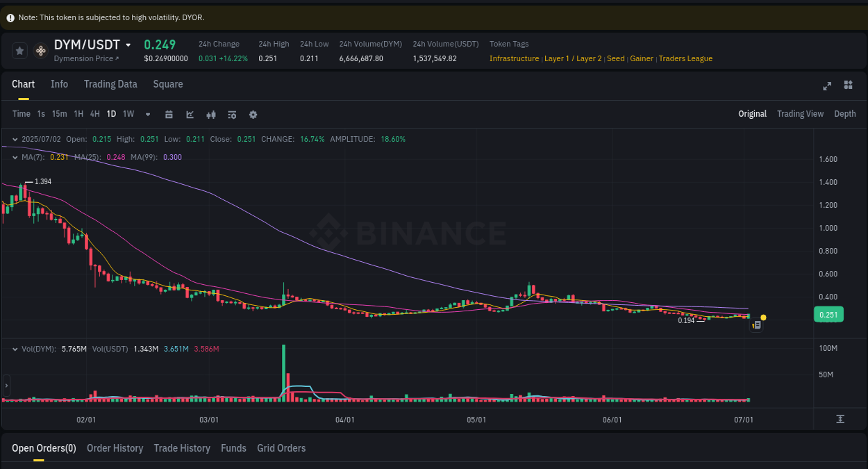Image resolution: width=868 pixels, height=469 pixels.
Task: Open the chart settings gear
Action: point(253,114)
